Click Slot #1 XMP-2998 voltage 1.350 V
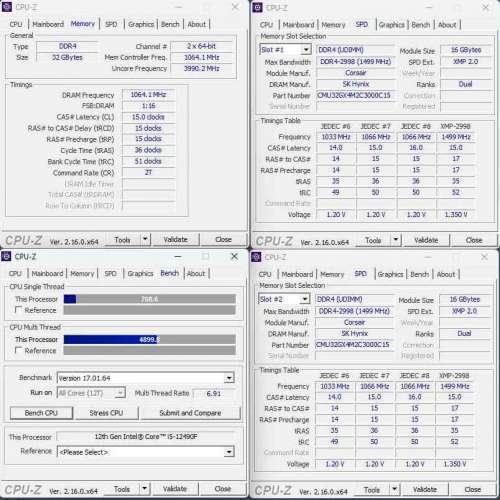This screenshot has height=500, width=500. [456, 214]
